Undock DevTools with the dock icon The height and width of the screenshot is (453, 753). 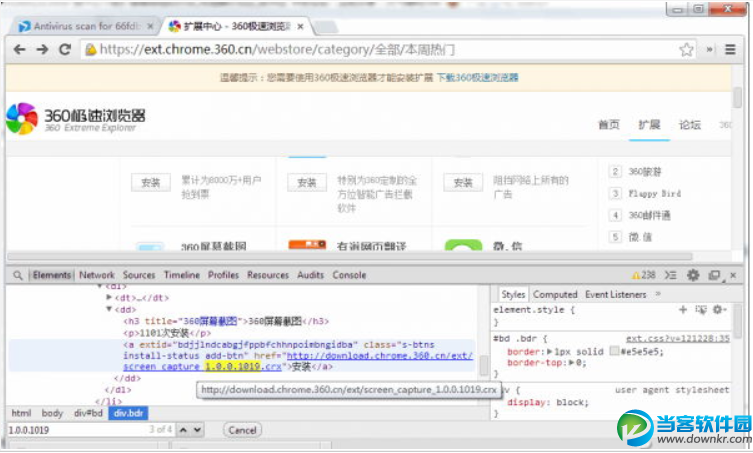[x=715, y=275]
